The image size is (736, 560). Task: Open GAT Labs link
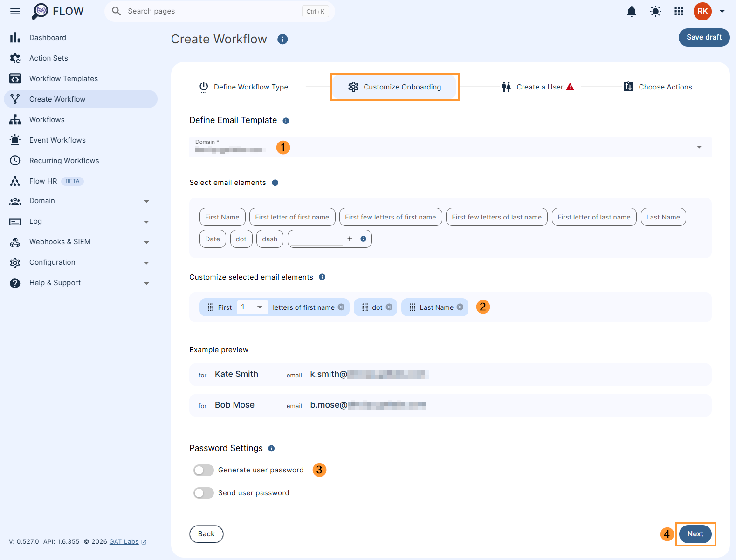[128, 542]
